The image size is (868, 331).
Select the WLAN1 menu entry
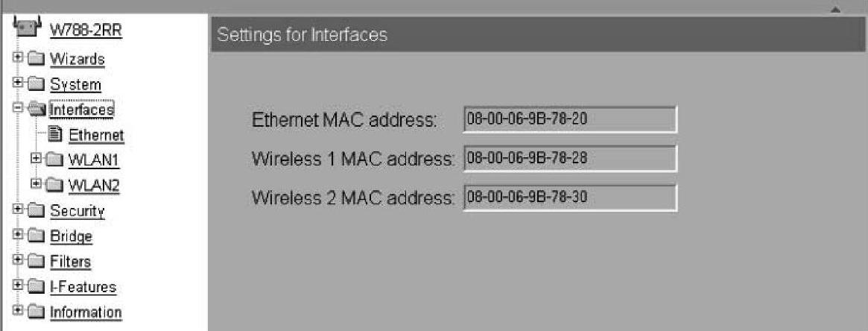[x=94, y=161]
